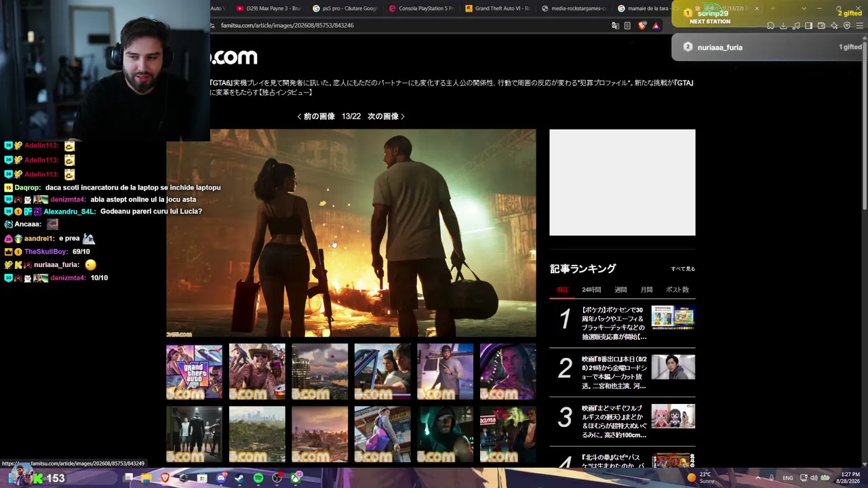Click the Brave Shields lion icon
Image resolution: width=868 pixels, height=488 pixels.
(x=642, y=26)
